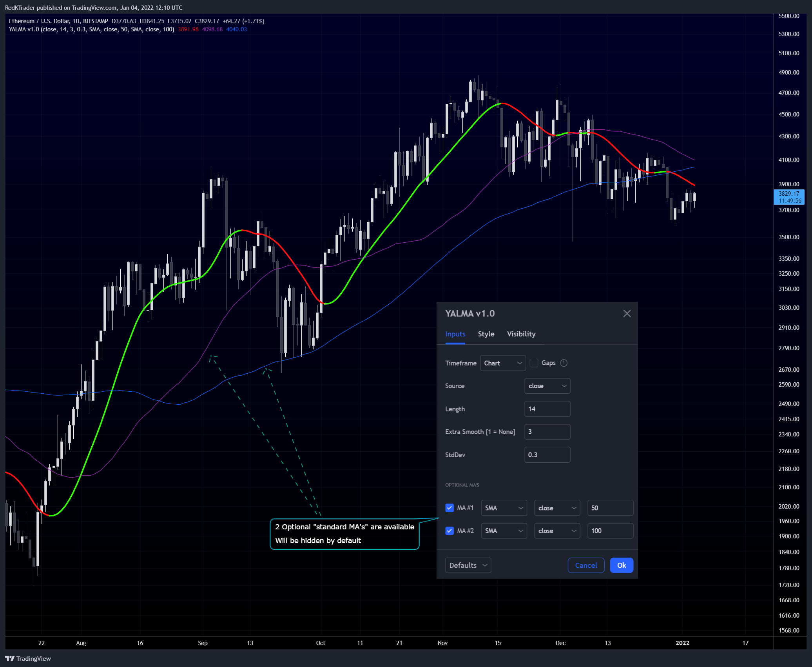Click the 3030.00 price axis label
This screenshot has width=812, height=667.
pos(788,308)
